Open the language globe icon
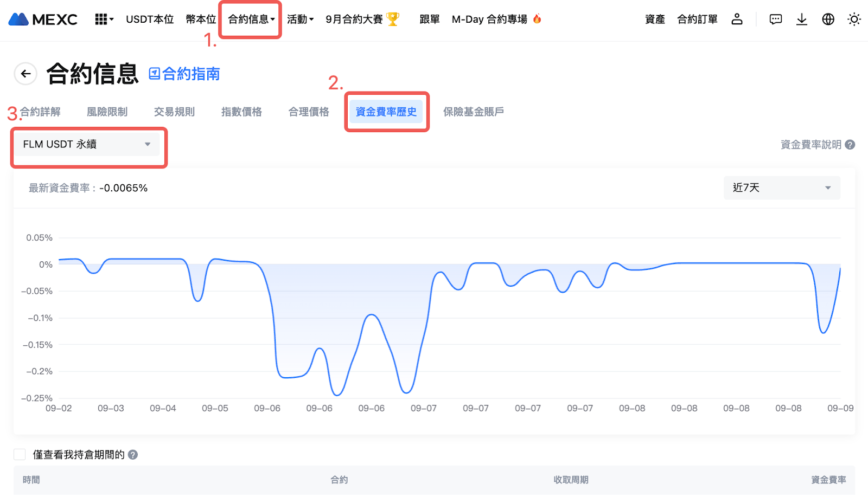Screen dimensions: 868x497 coord(828,20)
